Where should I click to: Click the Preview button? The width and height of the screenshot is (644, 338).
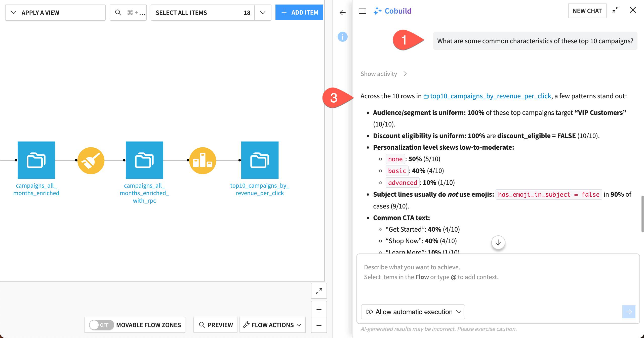tap(215, 325)
